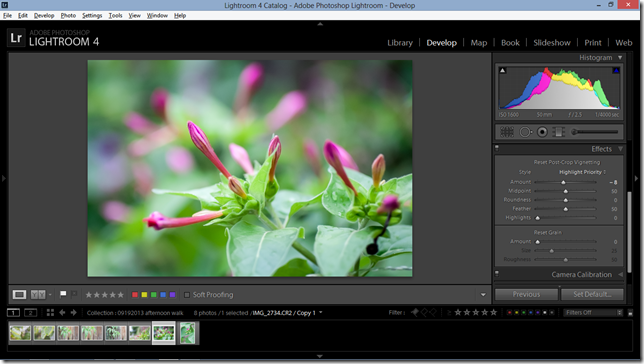Set rating to one star in toolbar
644x364 pixels.
(89, 295)
